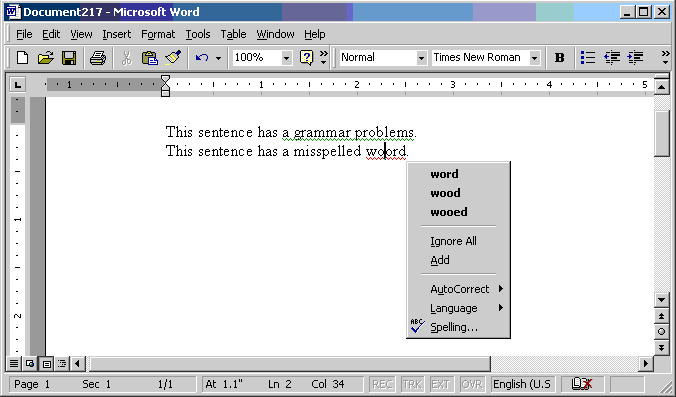Open a file with folder icon

pos(45,57)
